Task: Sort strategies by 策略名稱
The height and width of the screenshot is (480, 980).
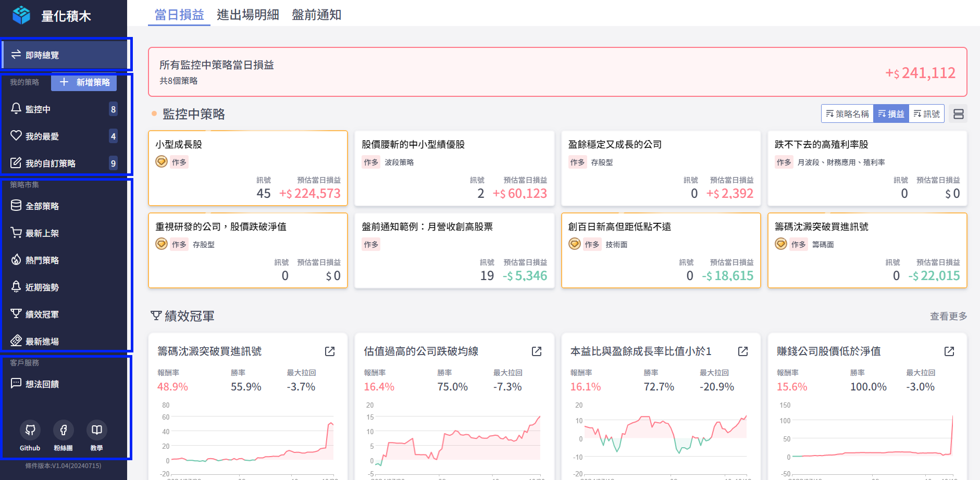Action: (x=847, y=114)
